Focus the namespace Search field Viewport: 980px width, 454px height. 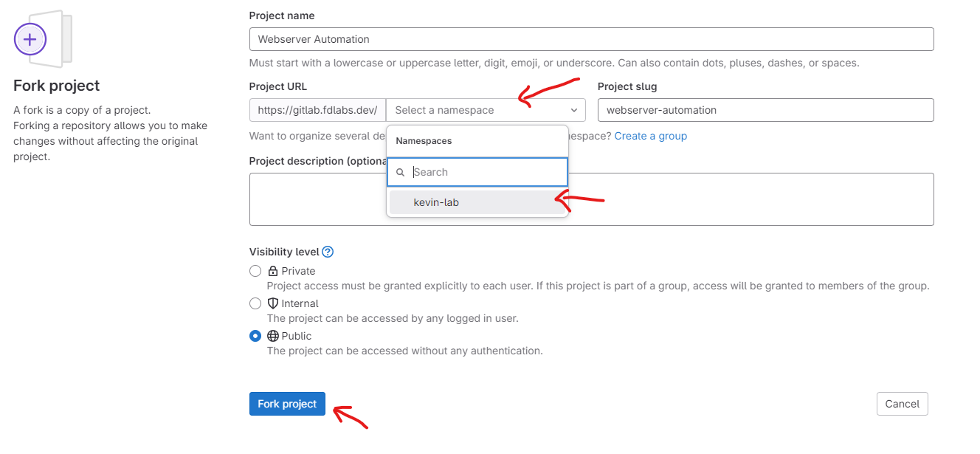click(477, 172)
